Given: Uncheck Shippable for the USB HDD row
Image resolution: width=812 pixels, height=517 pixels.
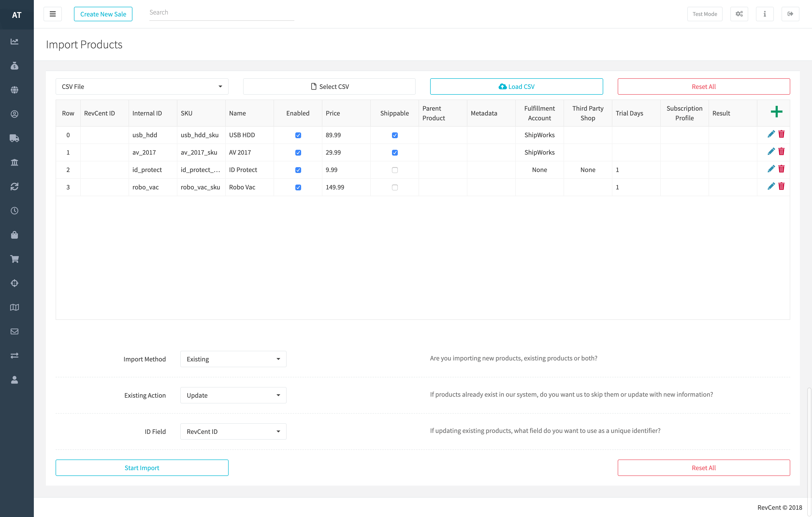Looking at the screenshot, I should coord(395,136).
